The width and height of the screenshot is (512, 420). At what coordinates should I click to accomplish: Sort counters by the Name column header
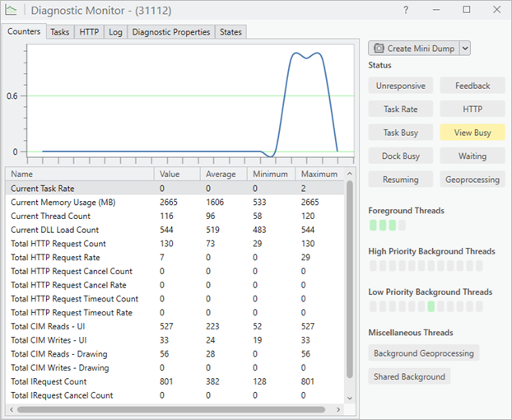80,175
